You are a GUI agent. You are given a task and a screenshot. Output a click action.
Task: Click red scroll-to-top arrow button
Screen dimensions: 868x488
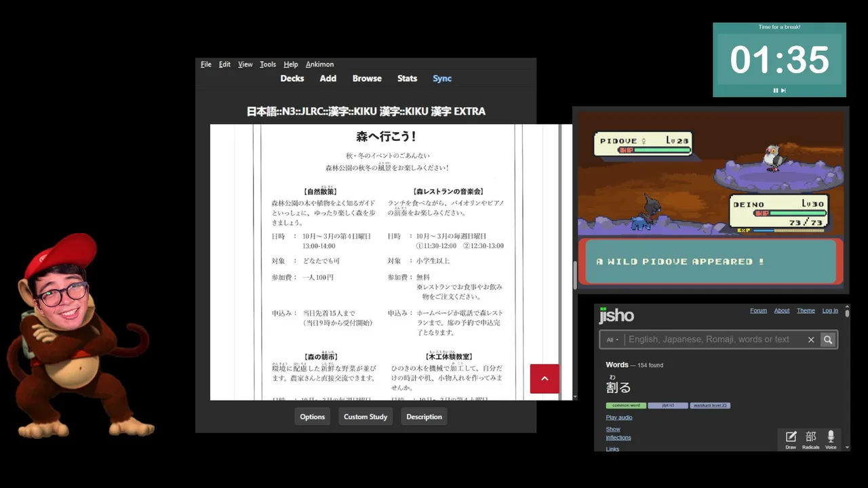tap(545, 379)
